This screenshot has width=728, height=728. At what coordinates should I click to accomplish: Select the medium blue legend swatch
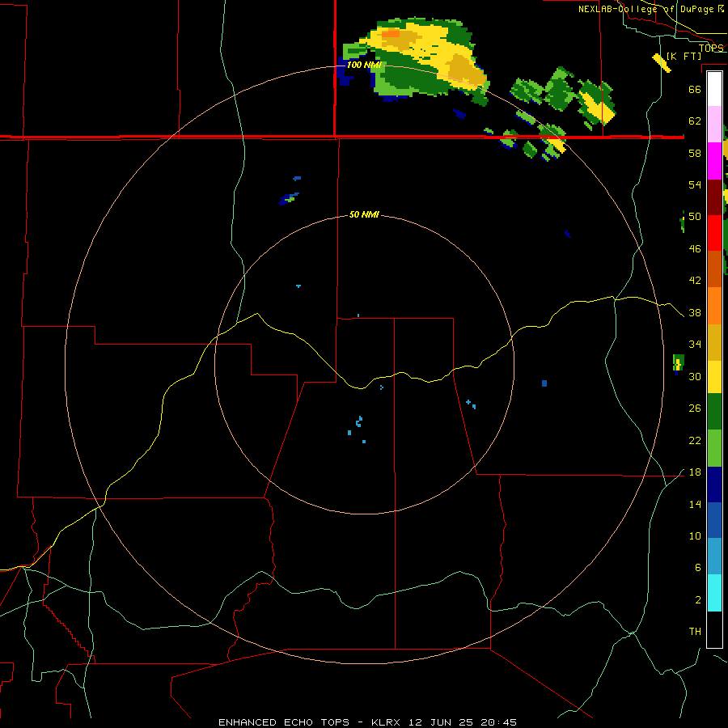tap(714, 520)
